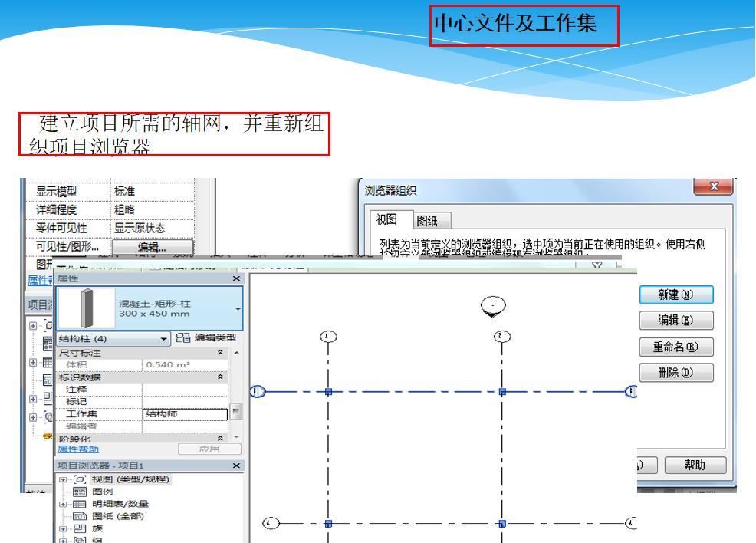
Task: Click the concrete column preview thumbnail
Action: point(87,309)
